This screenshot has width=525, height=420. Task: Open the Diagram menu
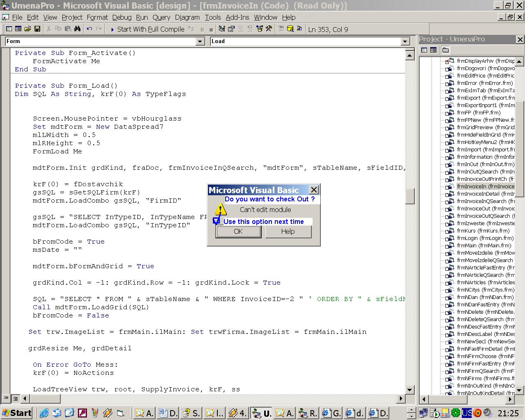tap(187, 17)
